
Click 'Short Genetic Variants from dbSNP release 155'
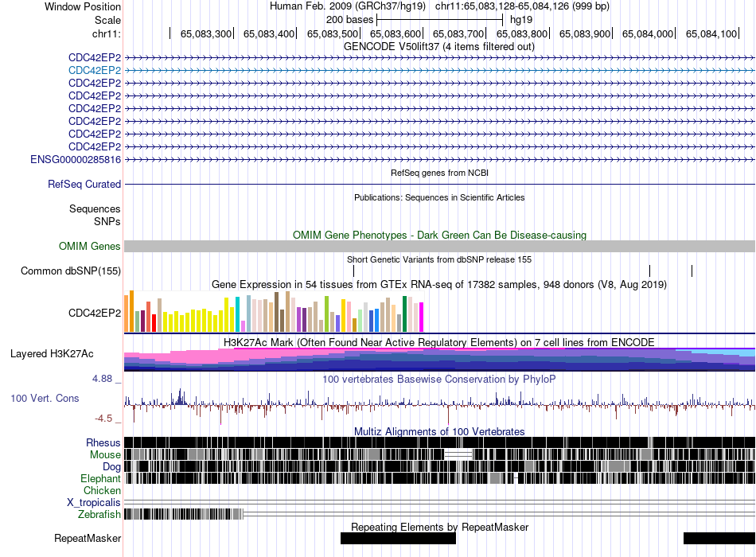click(439, 259)
